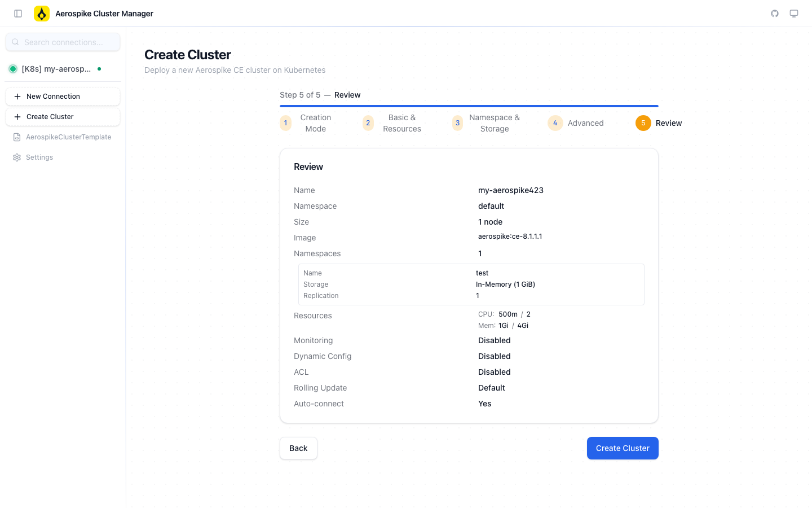Click the image value aerospike:ce-8.1.1.1
This screenshot has height=508, width=812.
(x=510, y=237)
